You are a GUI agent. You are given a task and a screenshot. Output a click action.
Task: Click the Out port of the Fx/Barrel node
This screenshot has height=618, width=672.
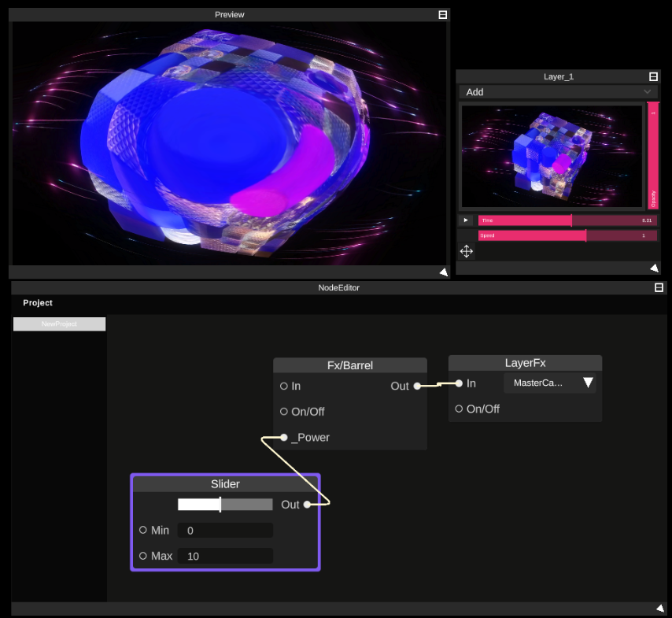[x=417, y=386]
